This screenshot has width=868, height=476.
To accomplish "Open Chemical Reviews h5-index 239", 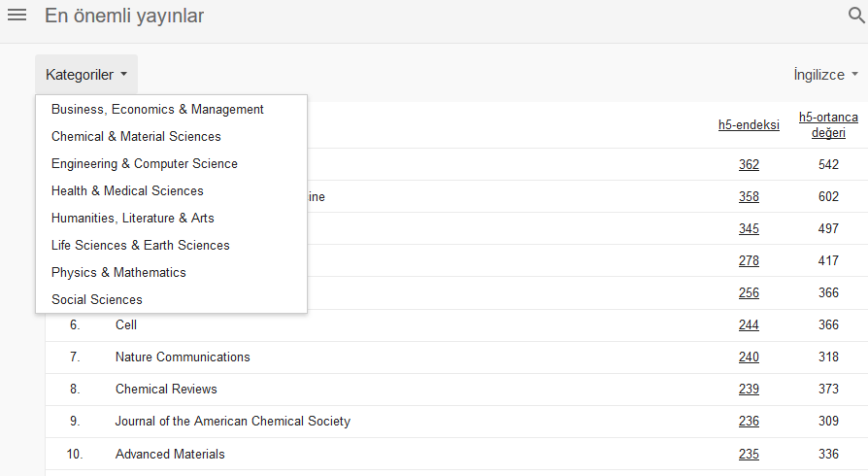I will 749,390.
